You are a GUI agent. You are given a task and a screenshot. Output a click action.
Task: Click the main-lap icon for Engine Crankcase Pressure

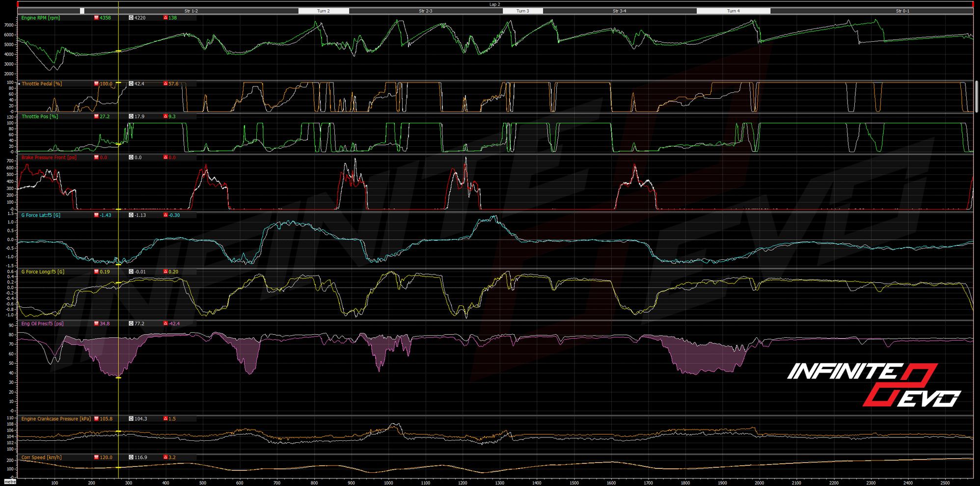pyautogui.click(x=96, y=419)
